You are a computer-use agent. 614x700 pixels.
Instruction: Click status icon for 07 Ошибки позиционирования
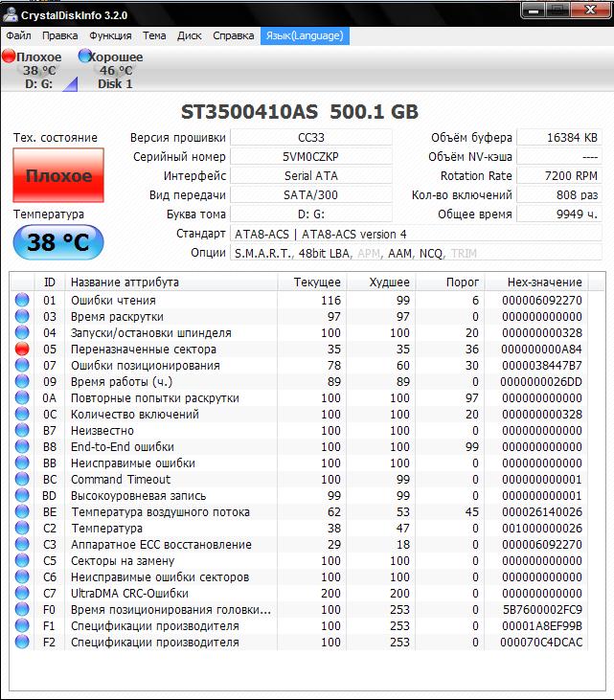tap(22, 365)
